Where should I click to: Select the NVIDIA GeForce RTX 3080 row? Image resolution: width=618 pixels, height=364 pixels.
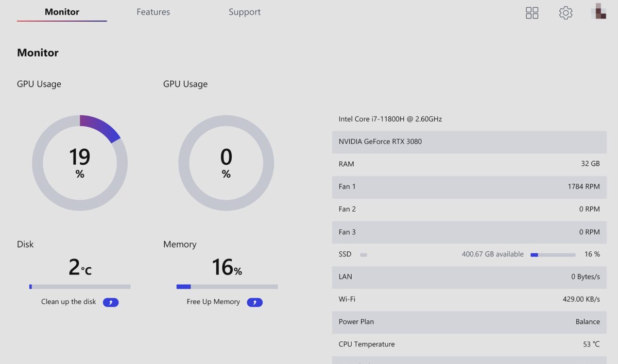469,142
